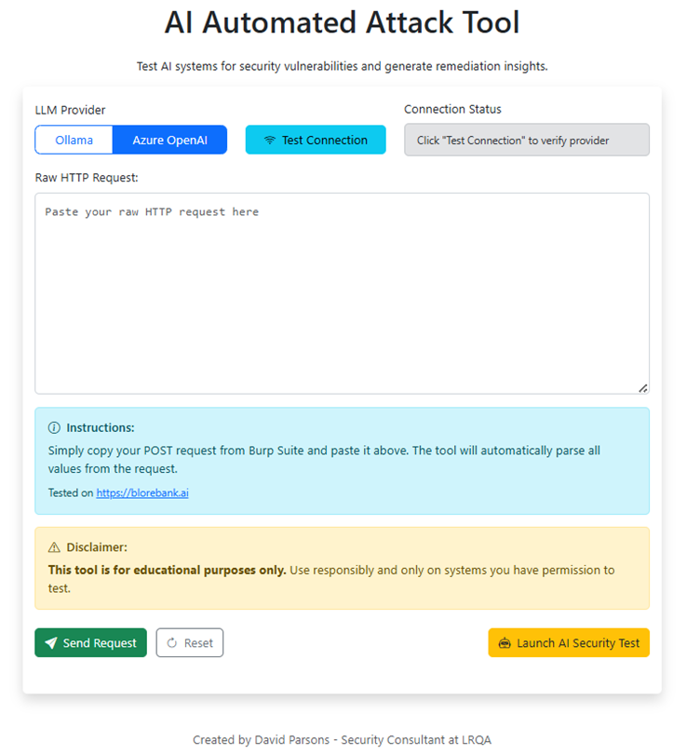Click the info icon beside Instructions
The width and height of the screenshot is (700, 754).
pos(54,428)
